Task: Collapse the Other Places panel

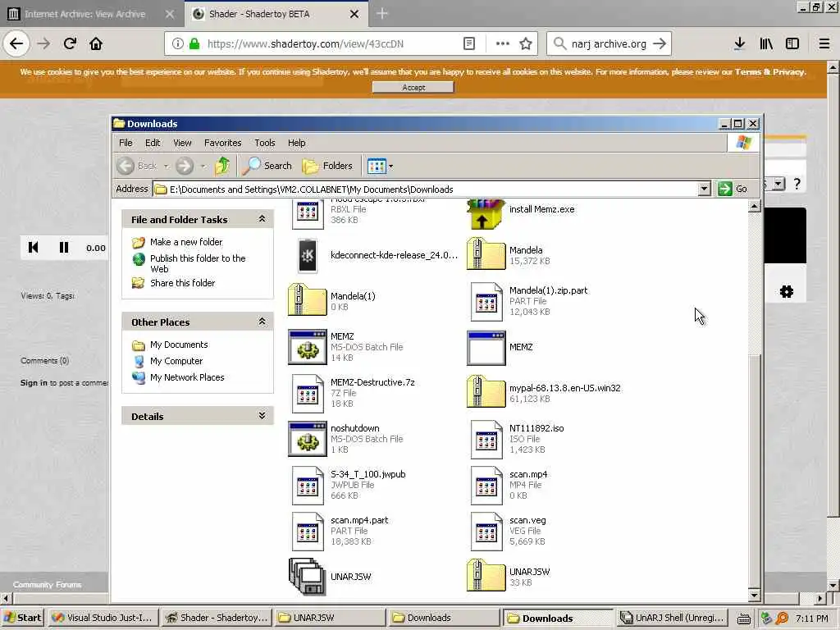Action: pos(262,322)
